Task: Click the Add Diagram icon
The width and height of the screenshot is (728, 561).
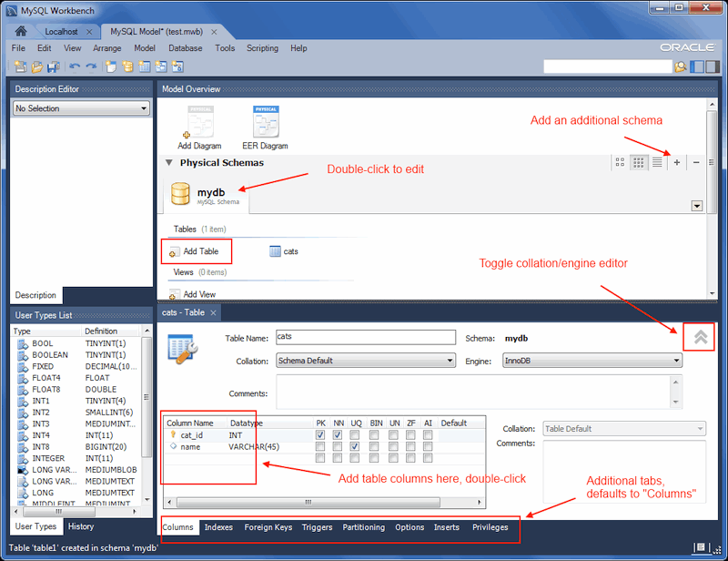Action: coord(199,119)
